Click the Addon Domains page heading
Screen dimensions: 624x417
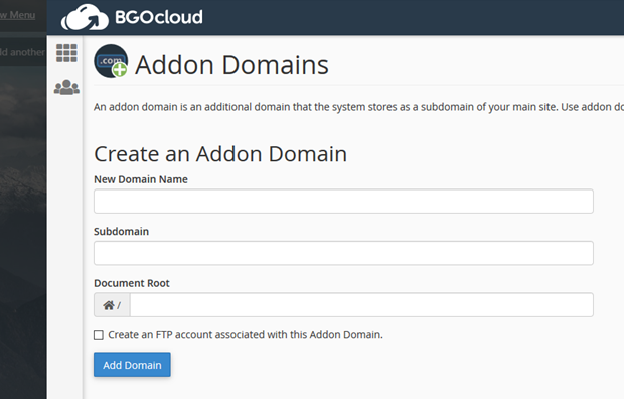click(232, 65)
